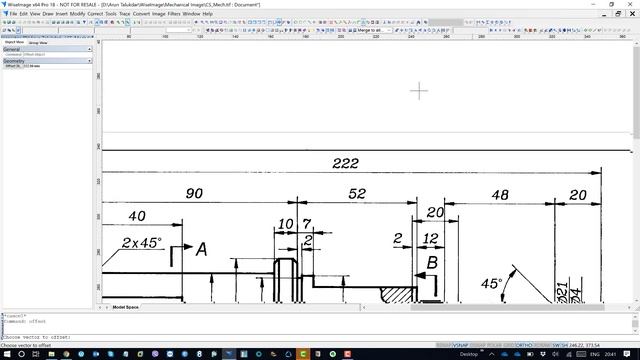
Task: Toggle SH indicator in status bar
Action: tap(564, 345)
